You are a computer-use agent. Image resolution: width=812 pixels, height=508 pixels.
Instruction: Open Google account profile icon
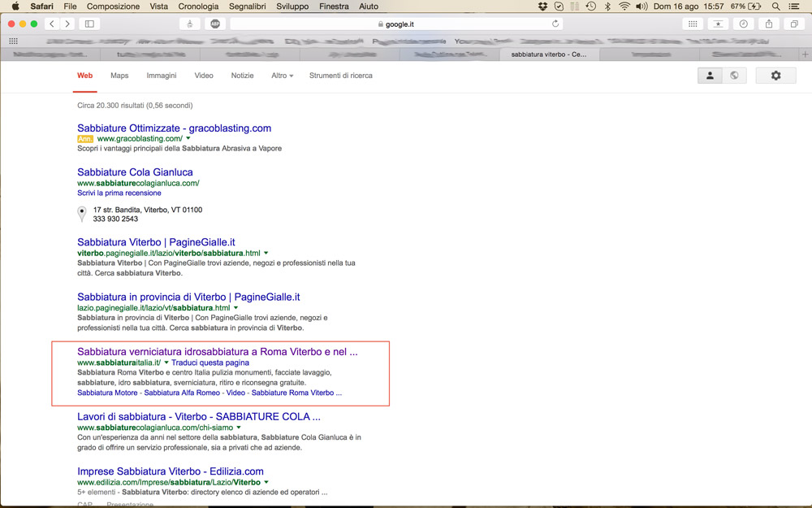coord(710,76)
